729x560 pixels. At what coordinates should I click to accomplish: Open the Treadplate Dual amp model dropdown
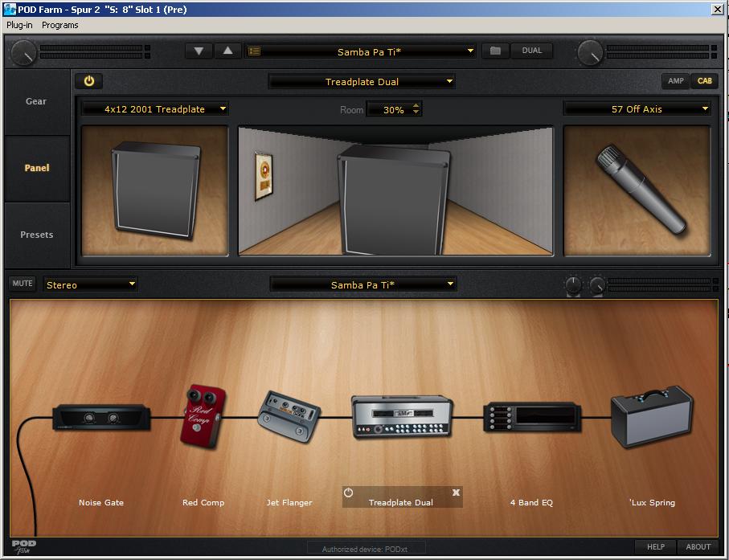362,82
